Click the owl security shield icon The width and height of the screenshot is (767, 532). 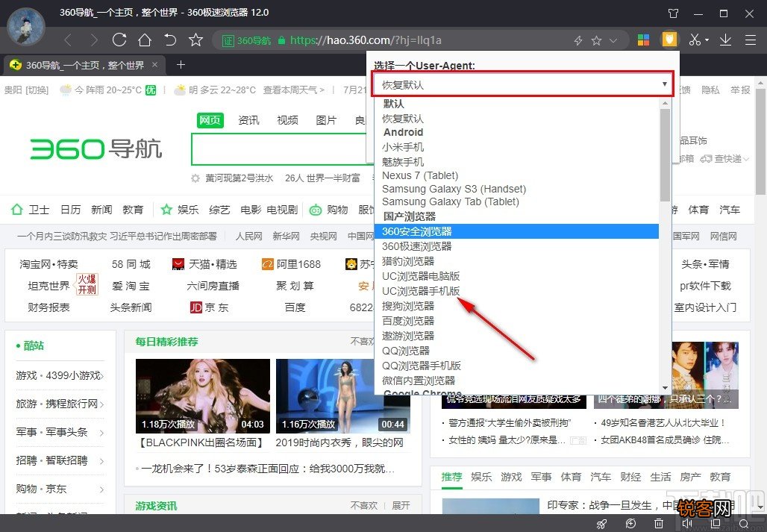click(669, 39)
